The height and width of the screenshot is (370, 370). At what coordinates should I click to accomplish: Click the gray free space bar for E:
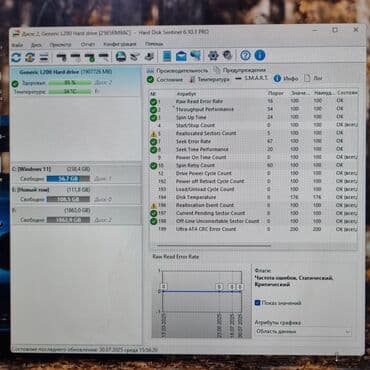point(68,200)
